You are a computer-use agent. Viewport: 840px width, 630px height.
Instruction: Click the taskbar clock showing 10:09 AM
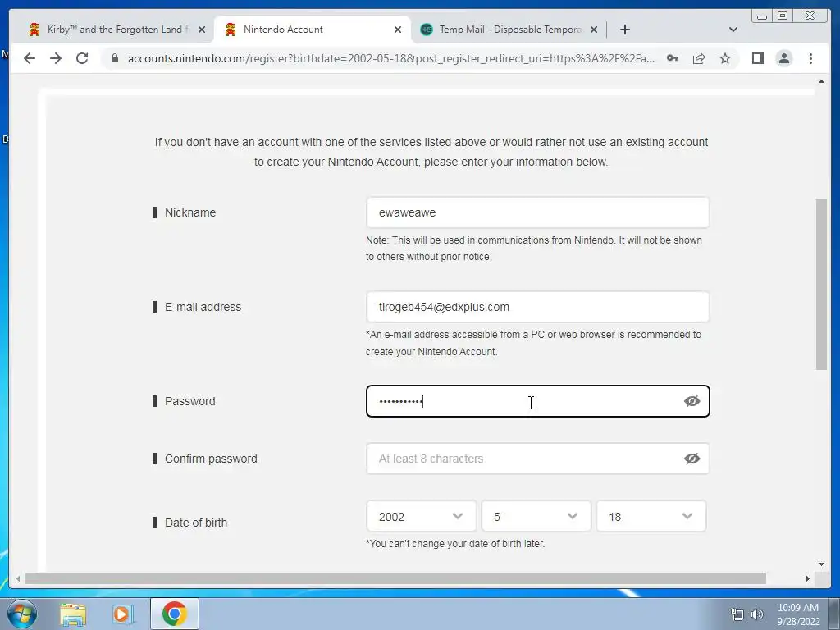click(798, 614)
